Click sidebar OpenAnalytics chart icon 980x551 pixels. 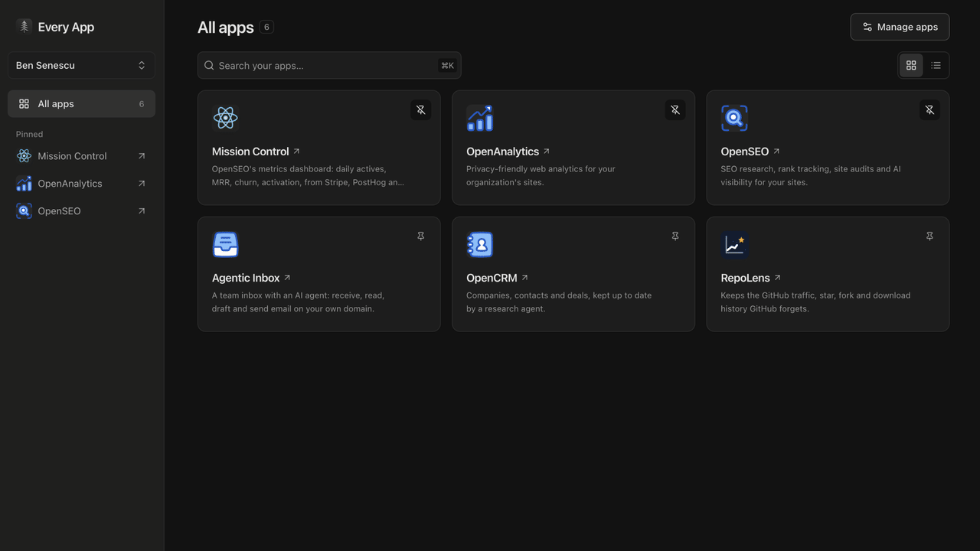pos(24,184)
